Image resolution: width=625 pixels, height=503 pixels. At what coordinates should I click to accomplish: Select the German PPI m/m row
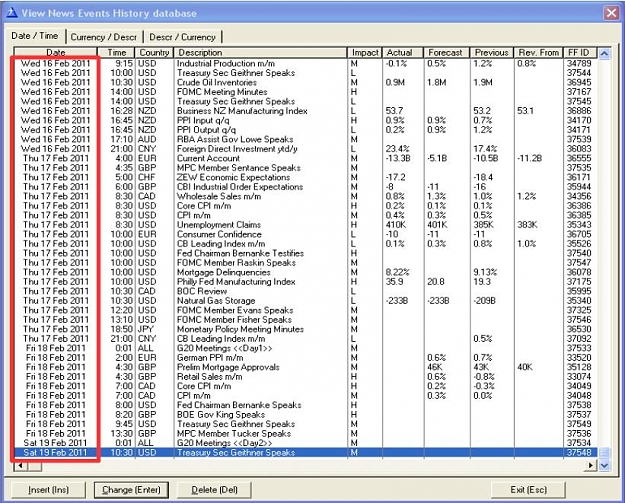305,358
